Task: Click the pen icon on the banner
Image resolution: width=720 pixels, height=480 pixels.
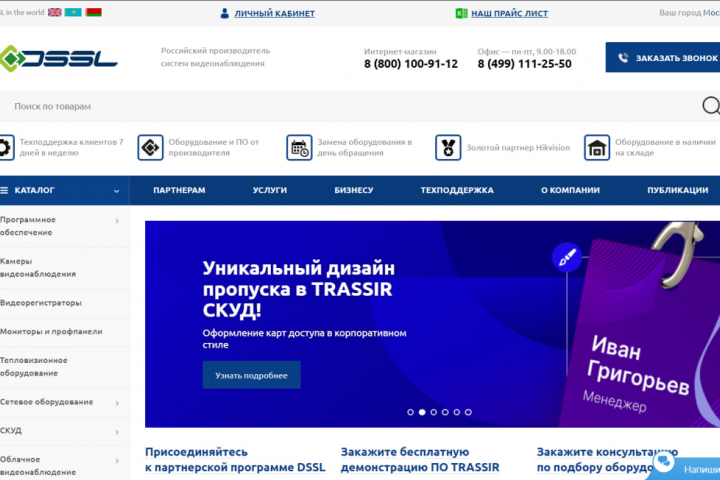Action: pyautogui.click(x=567, y=257)
